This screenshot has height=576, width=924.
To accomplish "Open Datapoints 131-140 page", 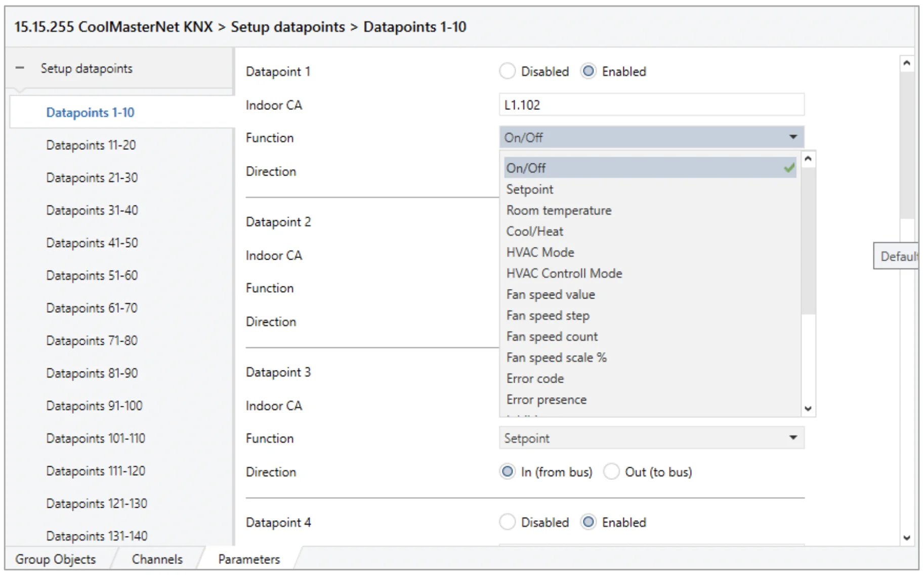I will pyautogui.click(x=97, y=536).
